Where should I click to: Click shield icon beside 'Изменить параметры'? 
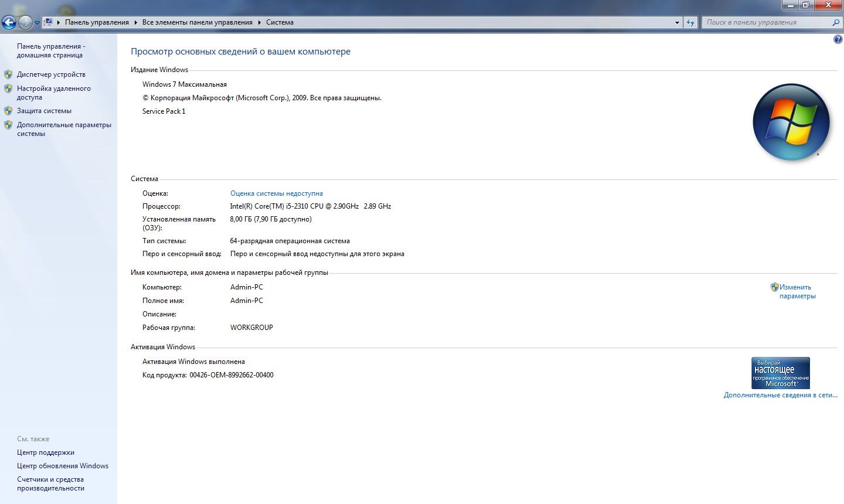775,287
